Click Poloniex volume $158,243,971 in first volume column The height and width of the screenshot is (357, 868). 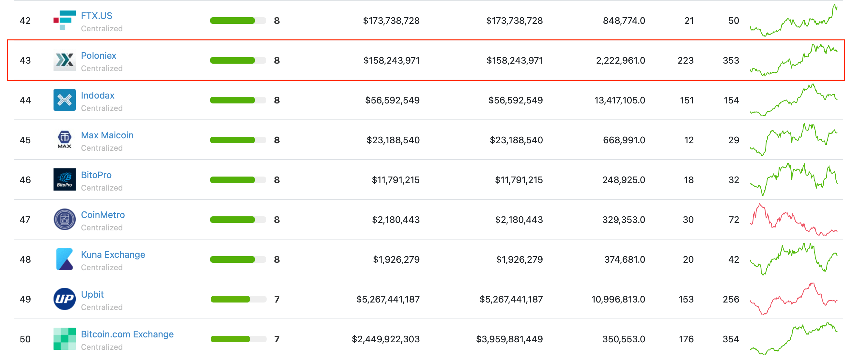391,61
